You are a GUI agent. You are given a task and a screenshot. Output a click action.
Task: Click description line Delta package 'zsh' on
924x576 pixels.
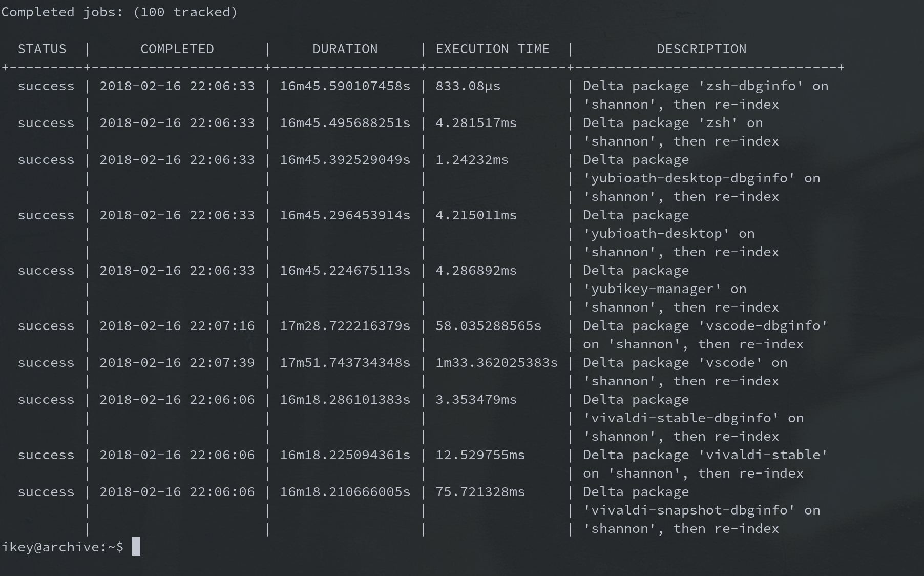tap(673, 122)
